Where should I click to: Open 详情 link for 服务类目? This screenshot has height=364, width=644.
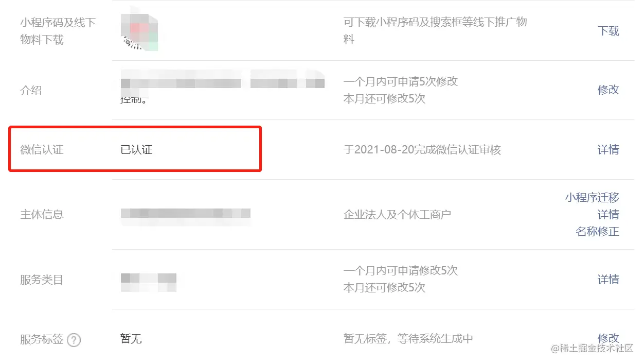[x=608, y=280]
